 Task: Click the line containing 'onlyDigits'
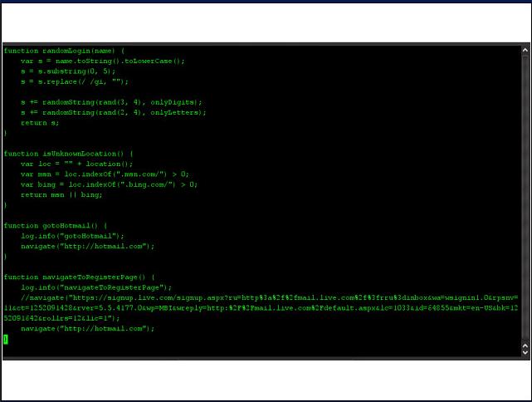[111, 102]
